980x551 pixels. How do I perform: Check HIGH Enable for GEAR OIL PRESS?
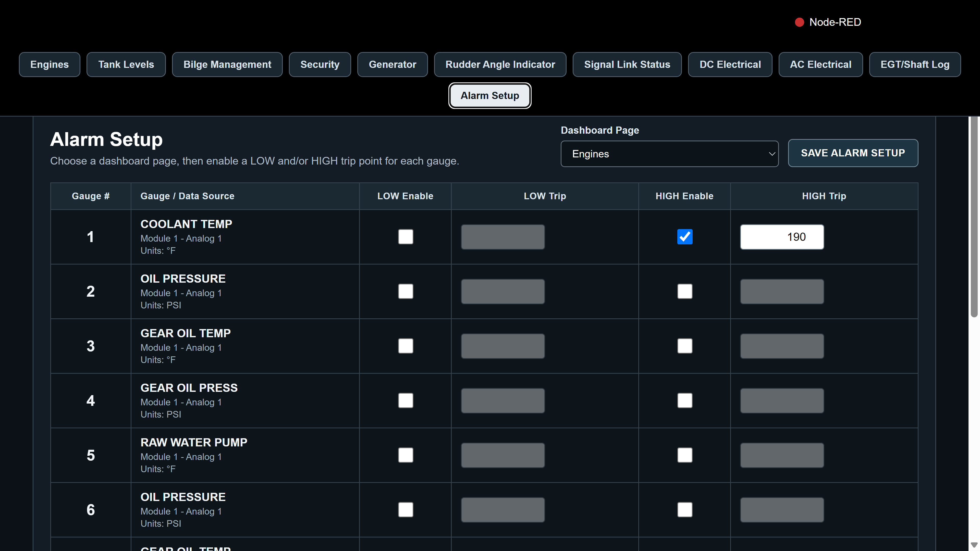pyautogui.click(x=685, y=400)
